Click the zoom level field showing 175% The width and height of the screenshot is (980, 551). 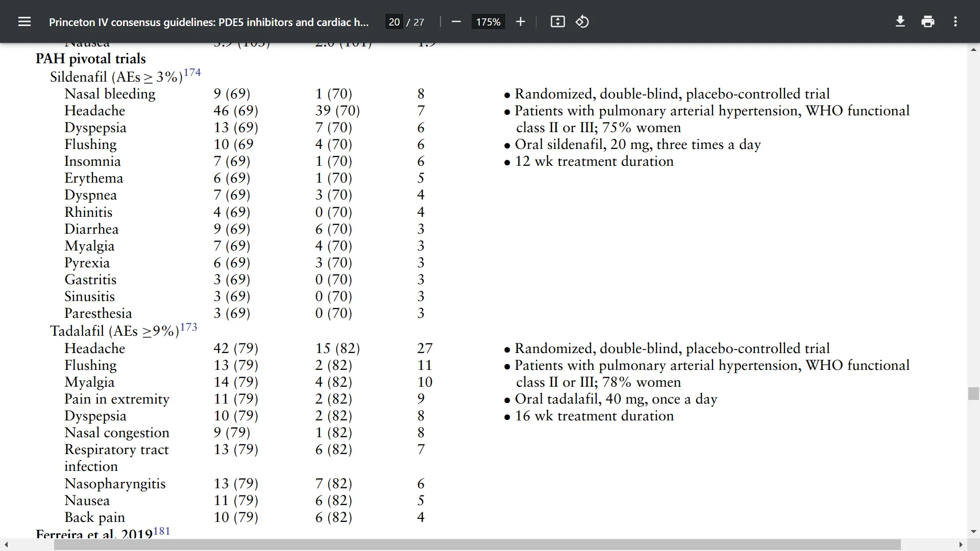(488, 22)
